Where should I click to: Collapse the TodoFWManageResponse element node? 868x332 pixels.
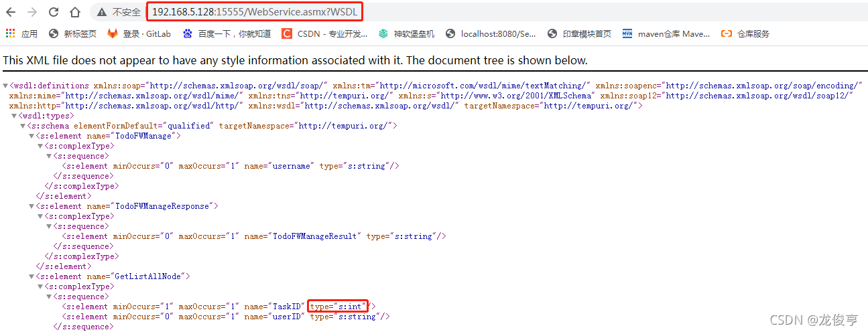click(32, 206)
